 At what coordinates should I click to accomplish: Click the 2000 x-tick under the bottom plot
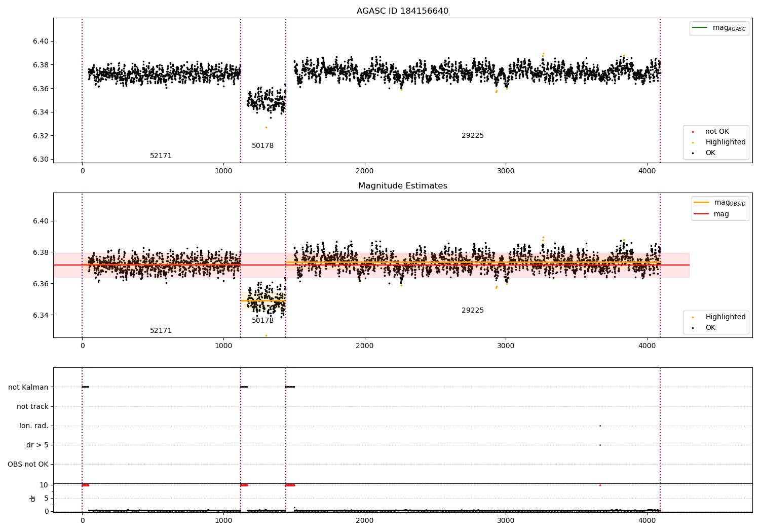point(365,520)
